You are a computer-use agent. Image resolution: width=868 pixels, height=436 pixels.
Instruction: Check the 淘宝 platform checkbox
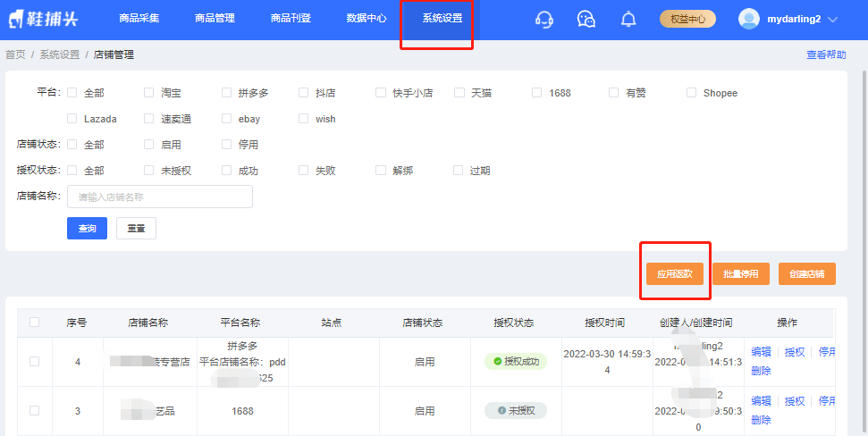tap(149, 93)
